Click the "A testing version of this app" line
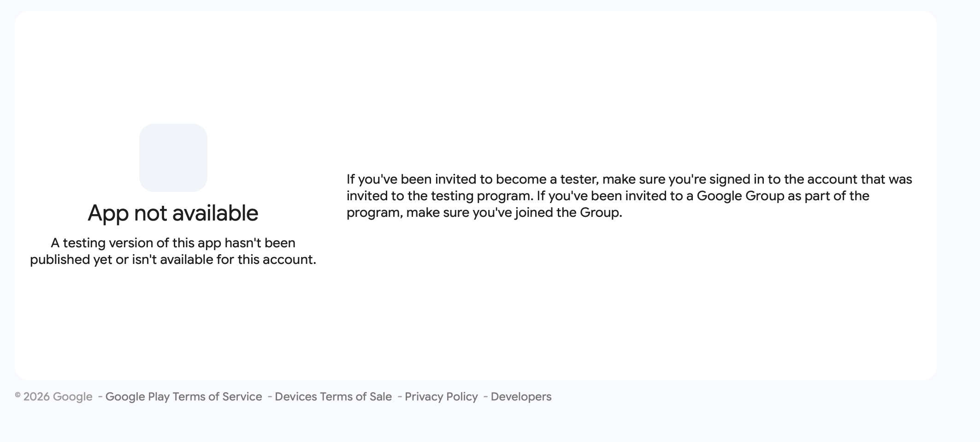Screen dimensions: 980x442 pos(173,243)
